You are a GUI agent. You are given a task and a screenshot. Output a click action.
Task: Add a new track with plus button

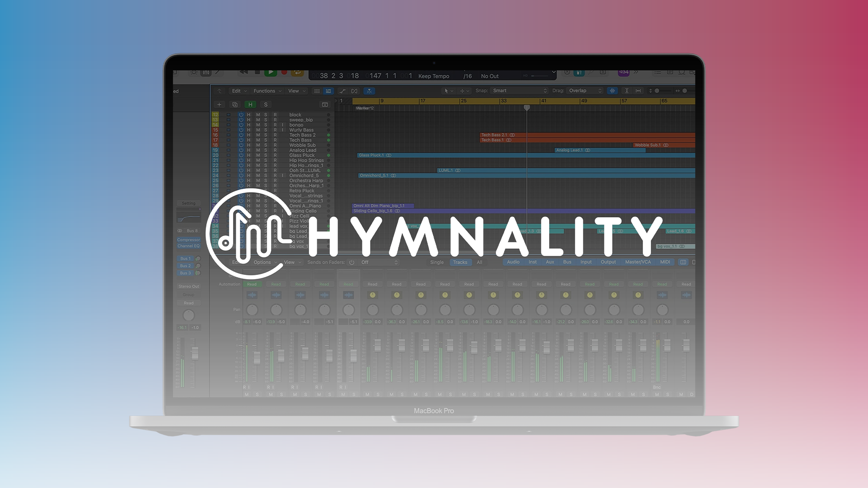click(x=219, y=105)
